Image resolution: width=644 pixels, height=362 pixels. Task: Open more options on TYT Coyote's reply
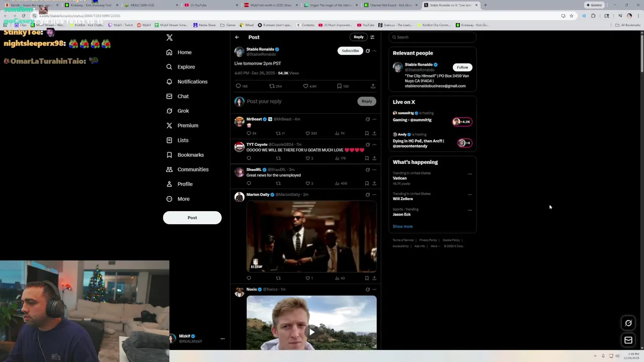(x=374, y=144)
